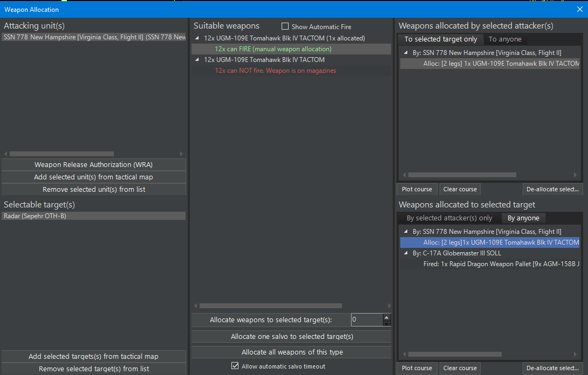Collapse SSN 778 node in attacker allocations panel
This screenshot has width=588, height=375.
(x=406, y=53)
